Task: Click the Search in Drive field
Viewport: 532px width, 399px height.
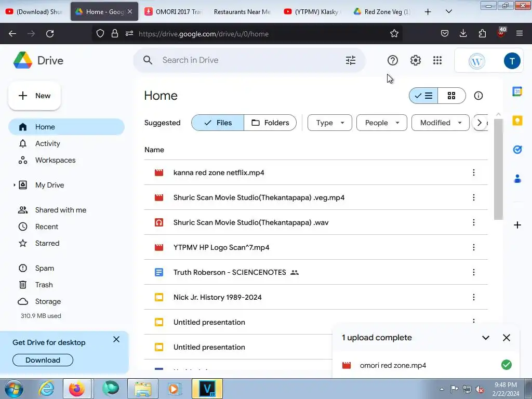Action: 249,60
